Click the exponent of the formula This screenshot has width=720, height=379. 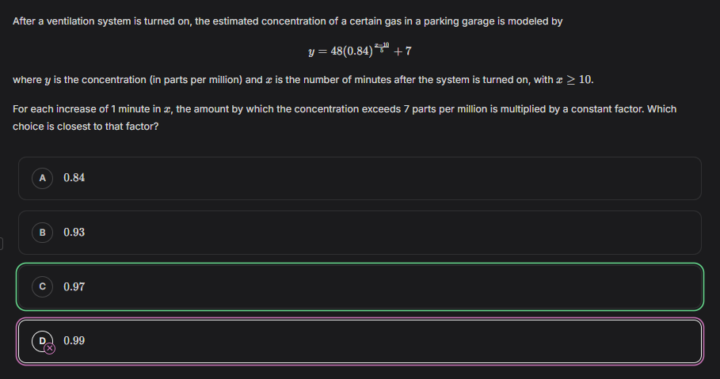pyautogui.click(x=382, y=46)
